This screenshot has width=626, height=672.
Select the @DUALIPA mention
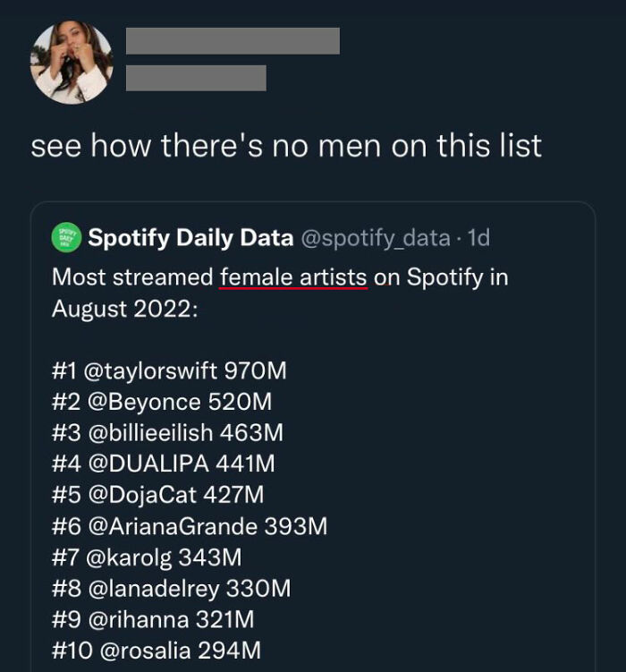147,464
